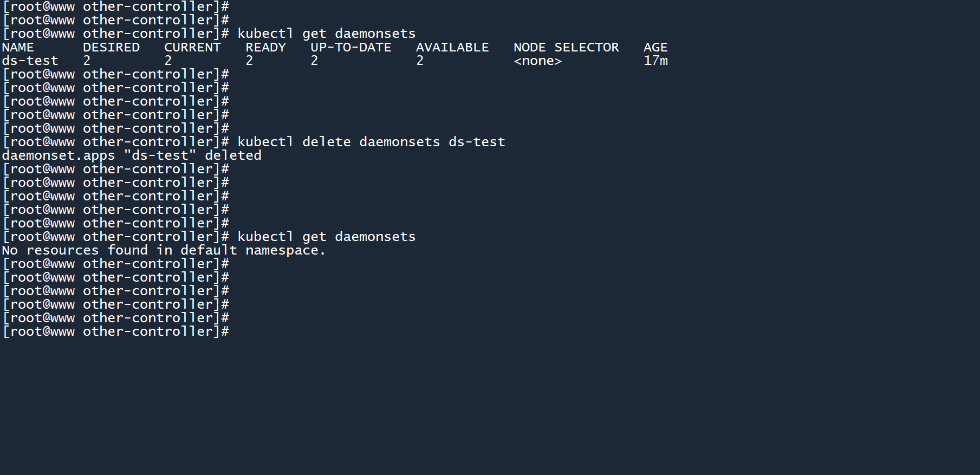This screenshot has height=475, width=980.
Task: Click the daemonset.apps "ds-test" deleted output line
Action: tap(132, 155)
